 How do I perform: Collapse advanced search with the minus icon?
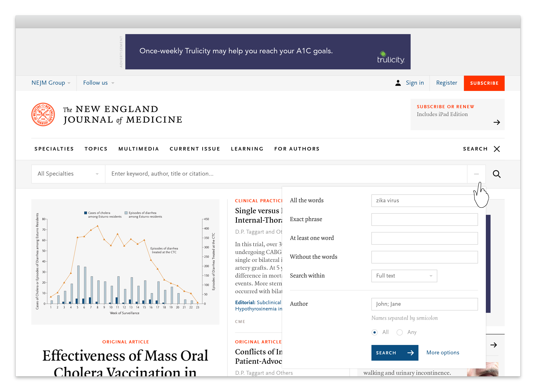pyautogui.click(x=476, y=174)
